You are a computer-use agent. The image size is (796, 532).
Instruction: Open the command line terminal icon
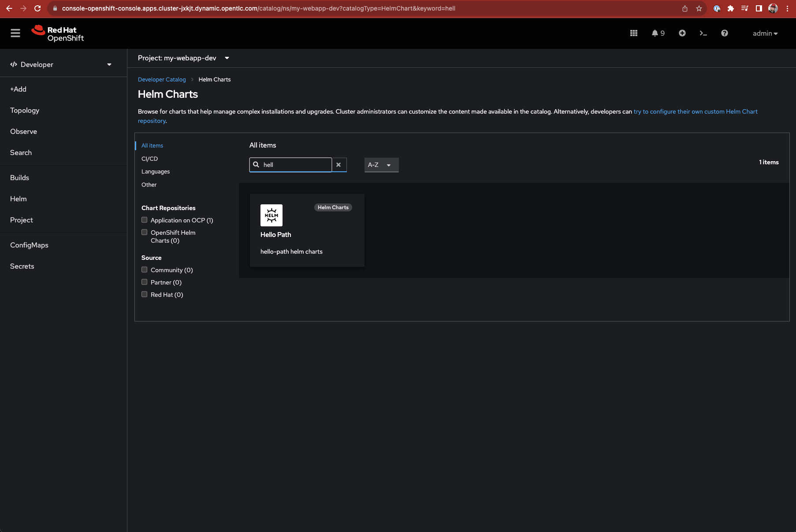point(703,33)
